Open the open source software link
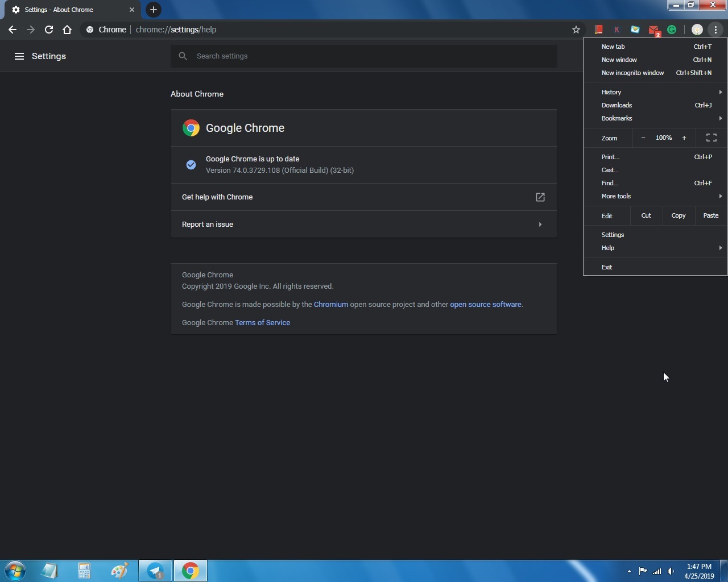Viewport: 728px width, 582px height. (x=486, y=305)
